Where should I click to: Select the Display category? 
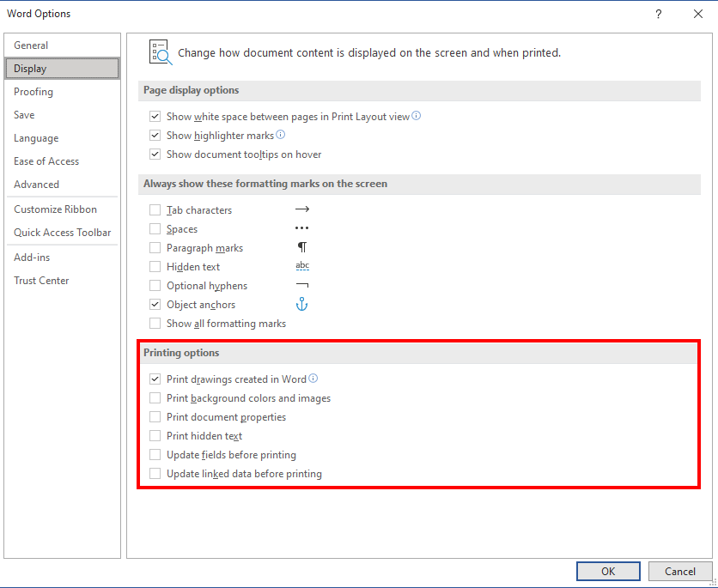(x=63, y=69)
